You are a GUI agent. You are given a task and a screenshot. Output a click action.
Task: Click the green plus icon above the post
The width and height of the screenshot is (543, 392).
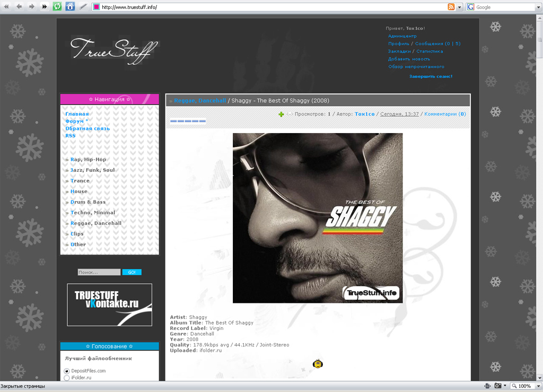(x=281, y=114)
